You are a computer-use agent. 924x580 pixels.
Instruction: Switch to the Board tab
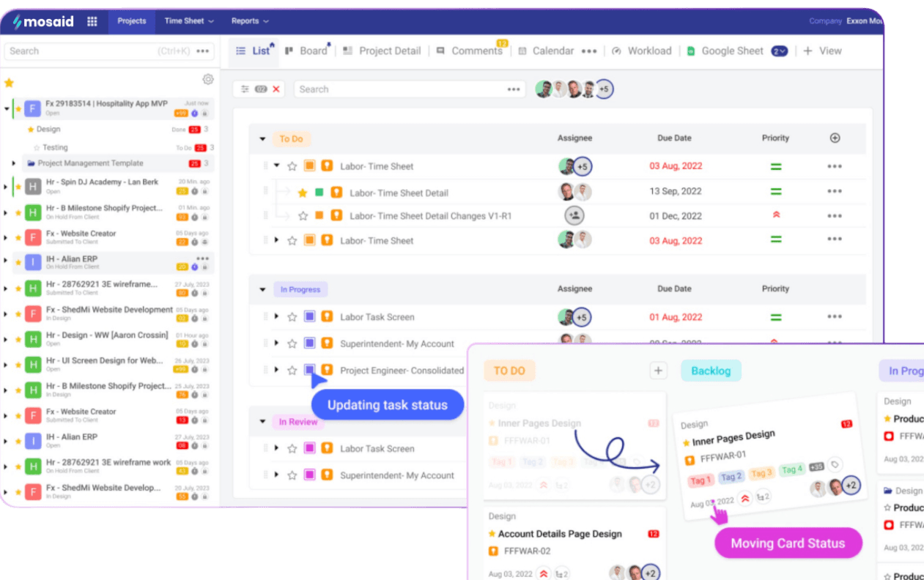[308, 51]
